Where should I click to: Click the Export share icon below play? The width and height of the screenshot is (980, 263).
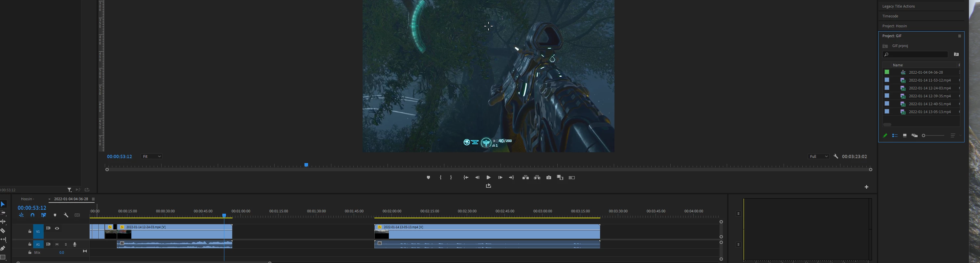(x=488, y=186)
